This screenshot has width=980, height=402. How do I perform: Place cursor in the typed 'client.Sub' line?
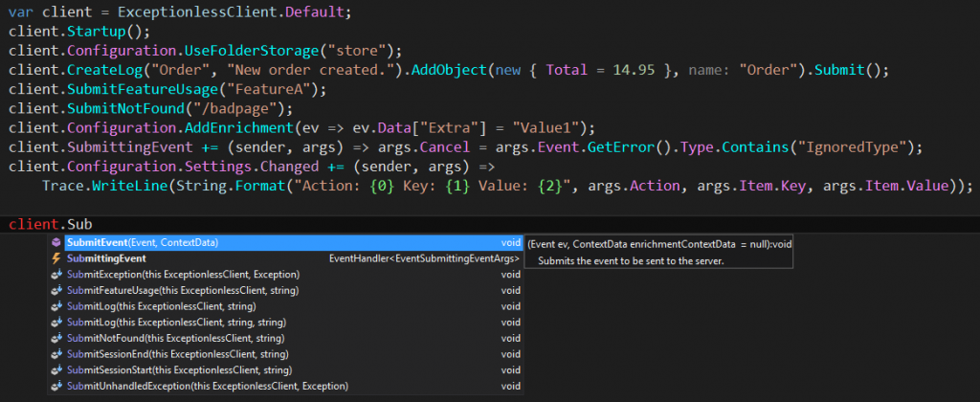(x=51, y=224)
